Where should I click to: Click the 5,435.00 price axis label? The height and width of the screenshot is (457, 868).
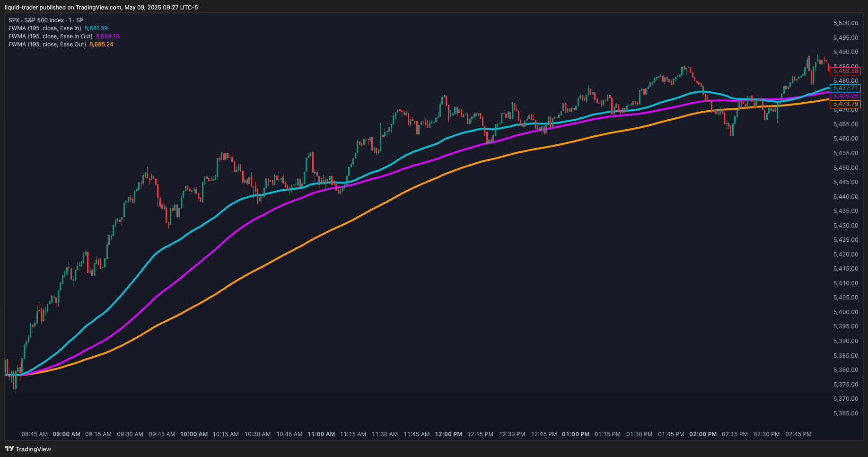(846, 211)
